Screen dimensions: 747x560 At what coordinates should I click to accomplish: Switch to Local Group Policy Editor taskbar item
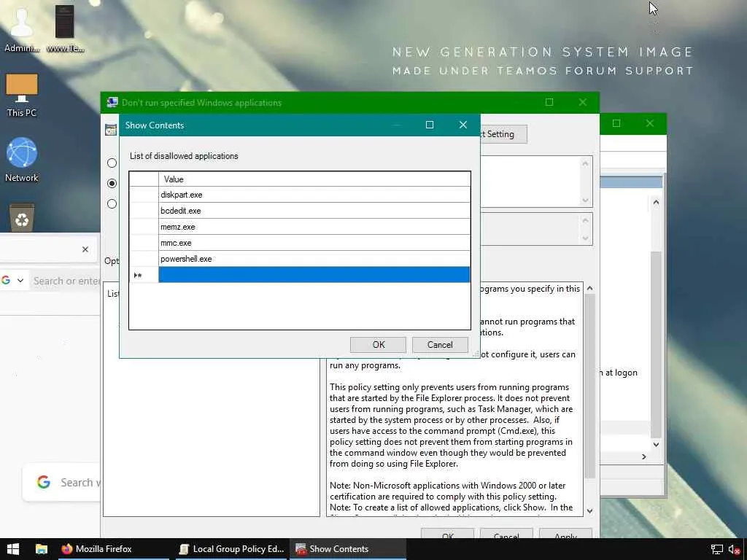pos(231,549)
